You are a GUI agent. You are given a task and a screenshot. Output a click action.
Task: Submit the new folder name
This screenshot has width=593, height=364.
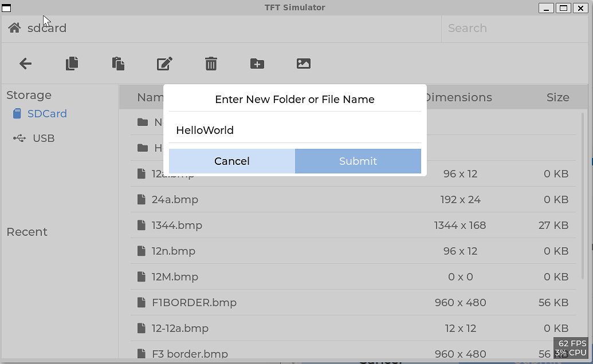tap(358, 161)
